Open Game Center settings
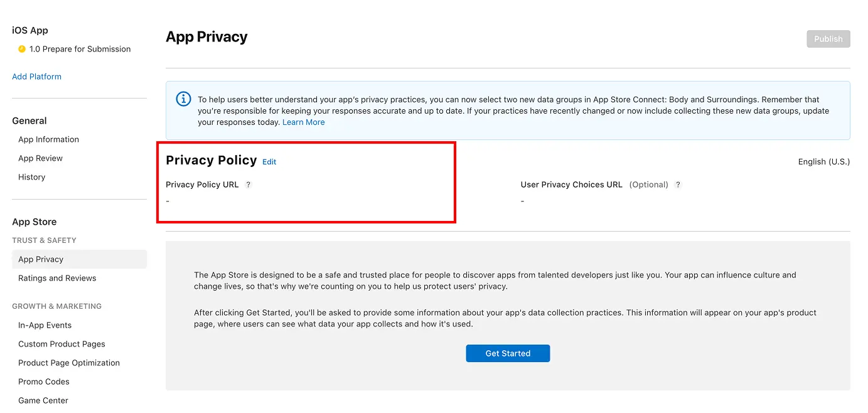The width and height of the screenshot is (868, 413). (x=43, y=400)
